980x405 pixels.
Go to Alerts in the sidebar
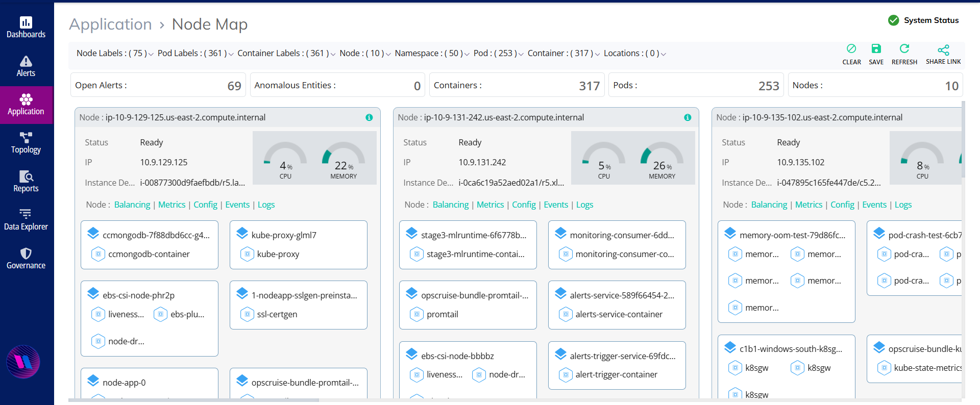click(26, 66)
